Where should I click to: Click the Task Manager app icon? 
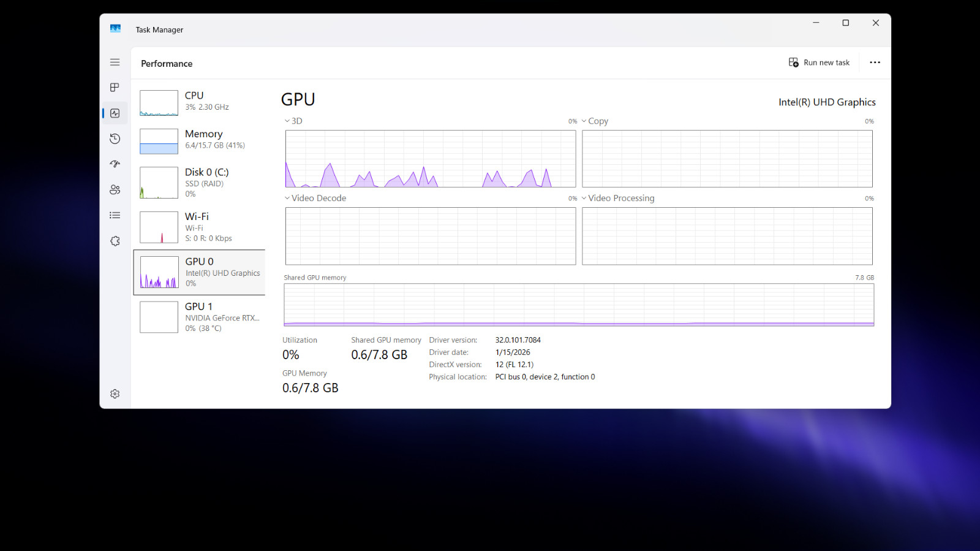(115, 29)
